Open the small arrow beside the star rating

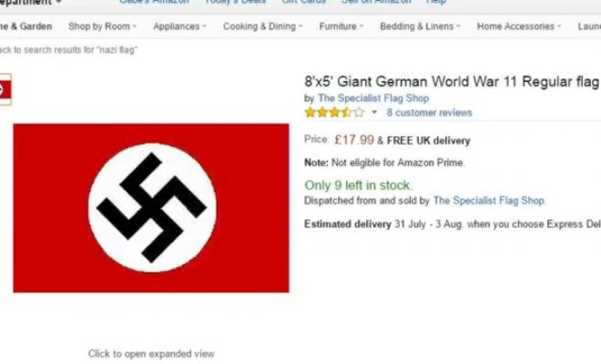click(x=374, y=112)
